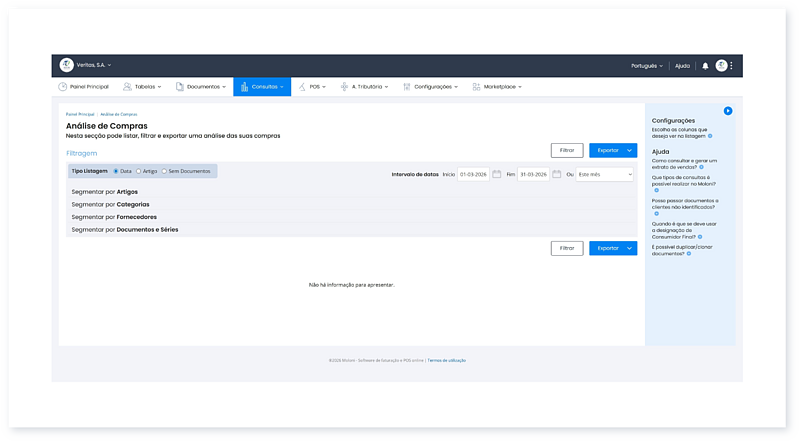Image resolution: width=800 pixels, height=442 pixels.
Task: Toggle the Filtragem section heading
Action: point(82,153)
